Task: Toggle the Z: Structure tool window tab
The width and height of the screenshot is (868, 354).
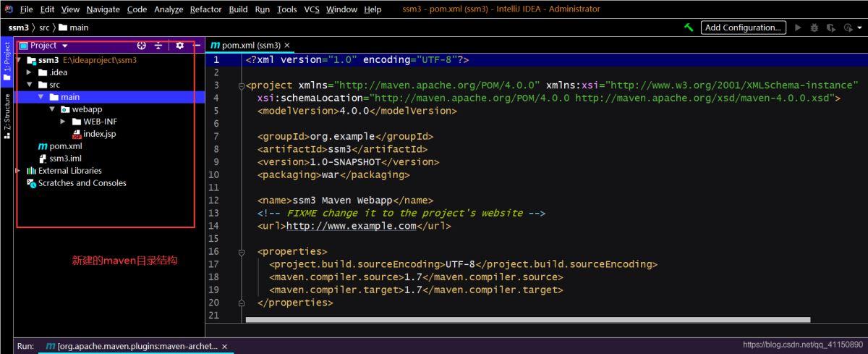Action: pos(7,116)
